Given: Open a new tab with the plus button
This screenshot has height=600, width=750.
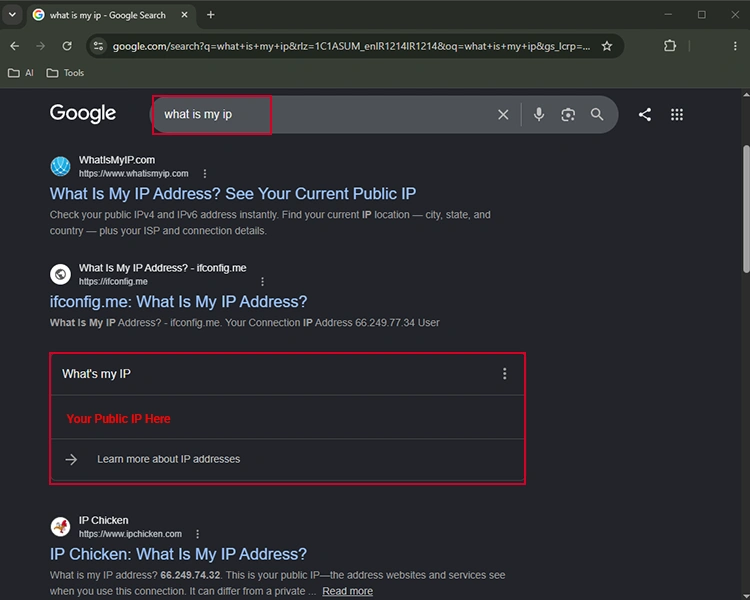Looking at the screenshot, I should tap(210, 15).
